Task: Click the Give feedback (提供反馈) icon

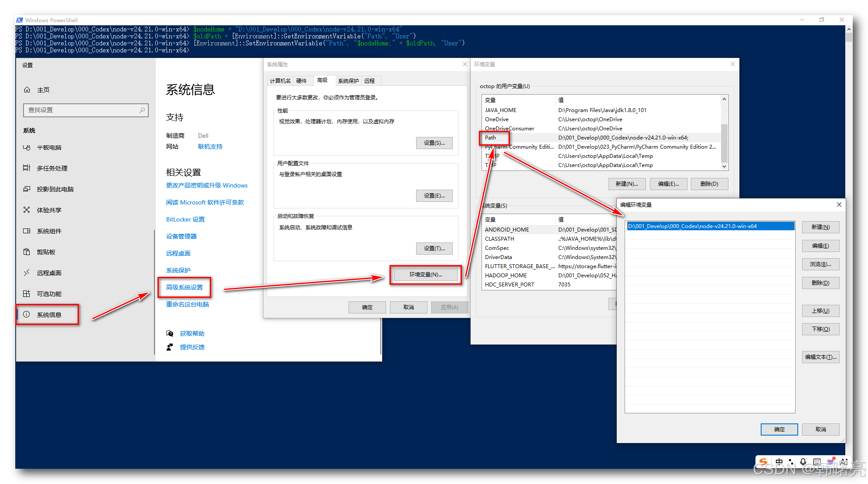Action: [170, 347]
